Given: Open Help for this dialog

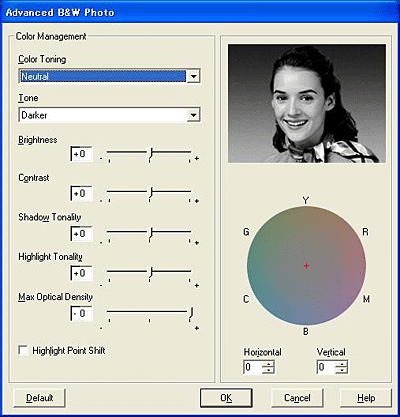Looking at the screenshot, I should tap(366, 398).
